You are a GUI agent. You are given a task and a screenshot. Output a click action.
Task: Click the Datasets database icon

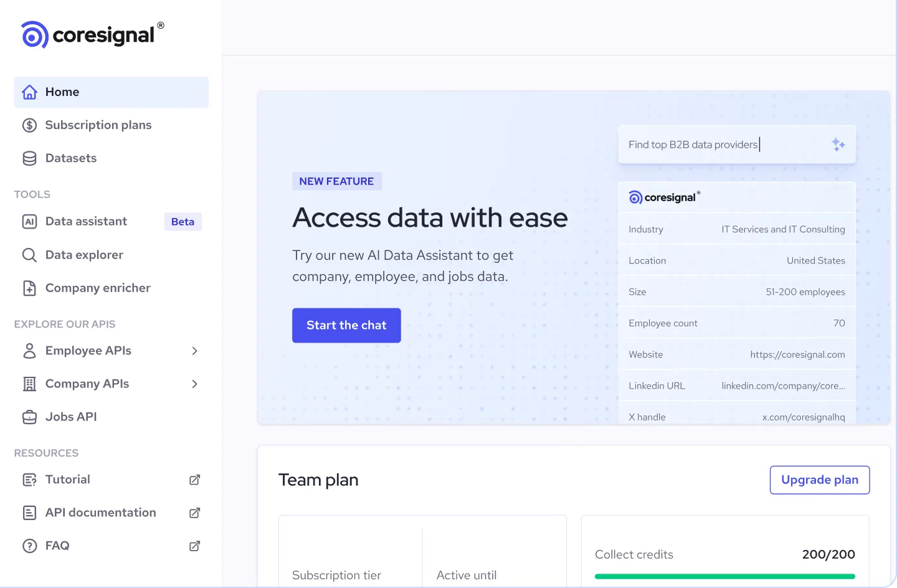[x=29, y=158]
